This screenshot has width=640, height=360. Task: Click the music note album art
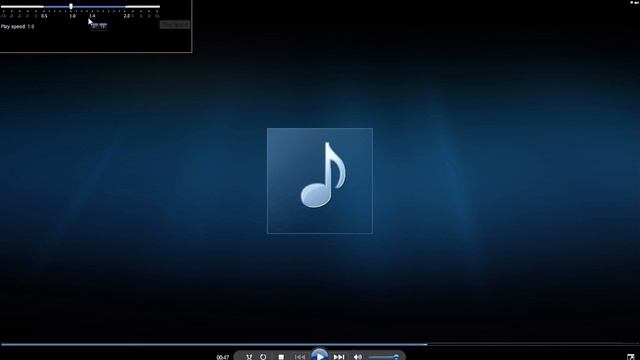(320, 181)
